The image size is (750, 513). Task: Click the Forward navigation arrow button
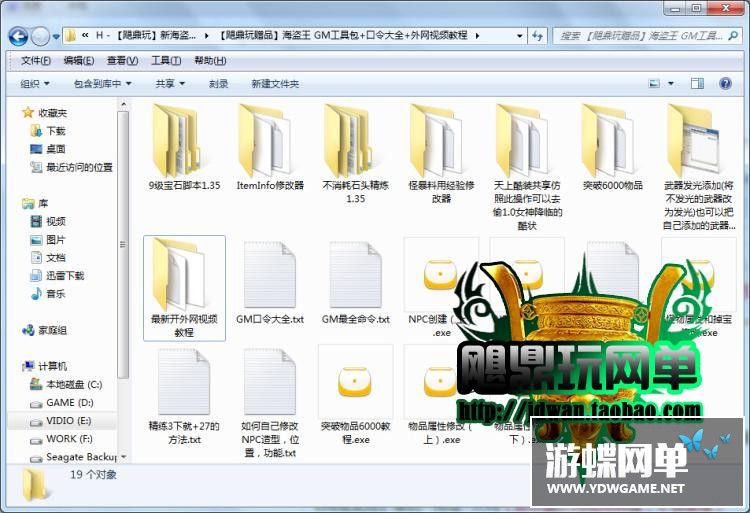click(40, 36)
